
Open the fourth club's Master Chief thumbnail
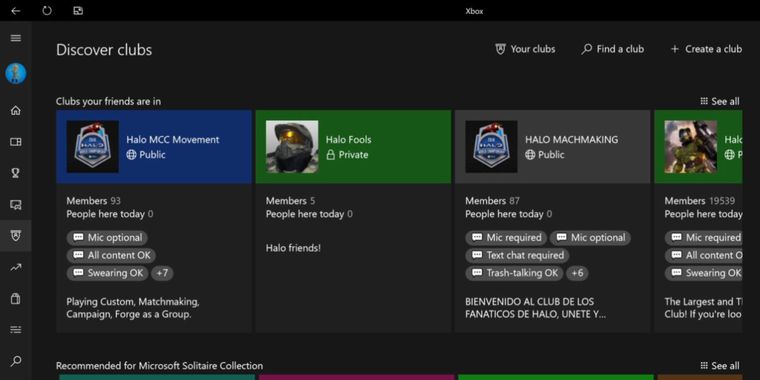691,146
